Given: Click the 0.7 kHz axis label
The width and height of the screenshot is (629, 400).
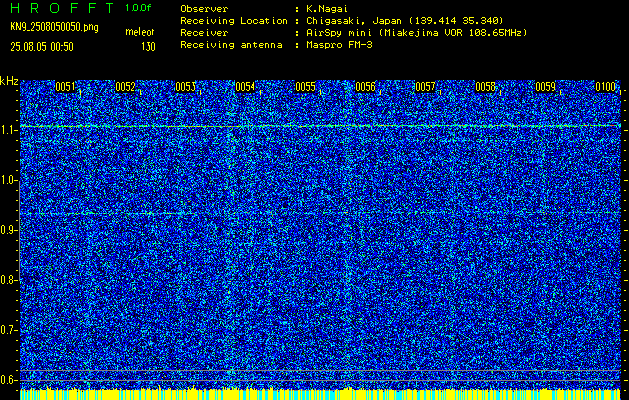Looking at the screenshot, I should point(8,330).
